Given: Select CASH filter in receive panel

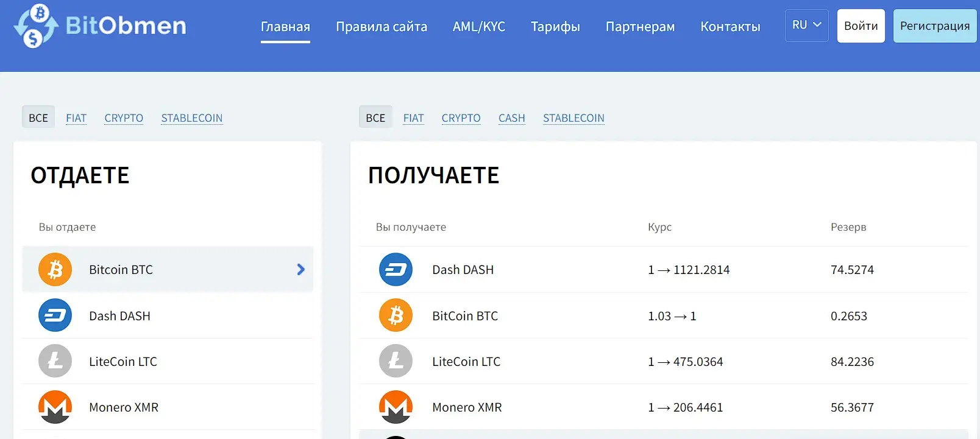Looking at the screenshot, I should click(512, 118).
